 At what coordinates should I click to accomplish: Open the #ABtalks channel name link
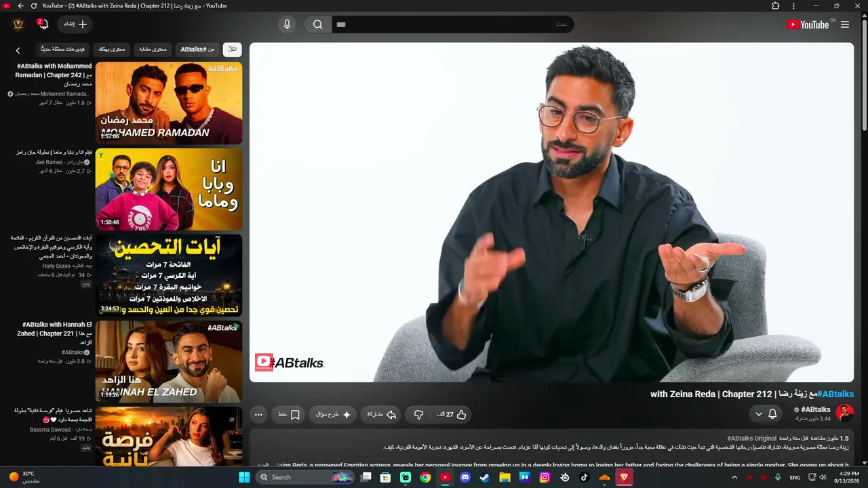click(x=816, y=409)
